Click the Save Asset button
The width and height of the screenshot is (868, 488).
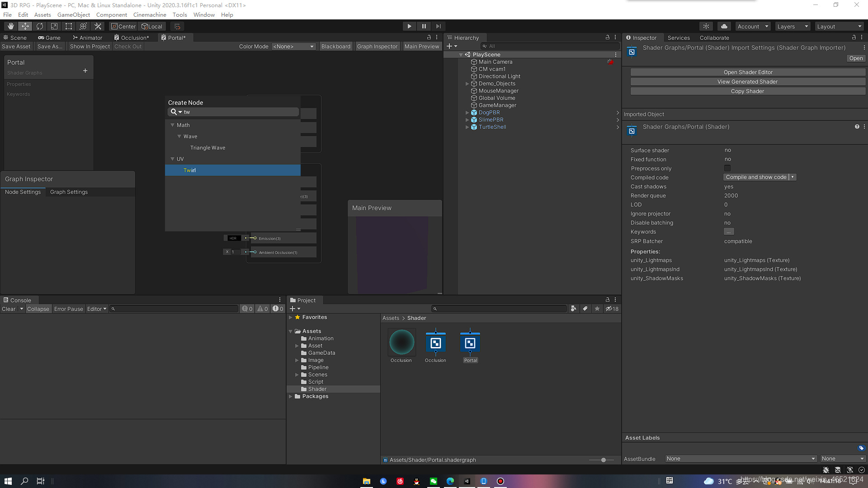click(16, 47)
